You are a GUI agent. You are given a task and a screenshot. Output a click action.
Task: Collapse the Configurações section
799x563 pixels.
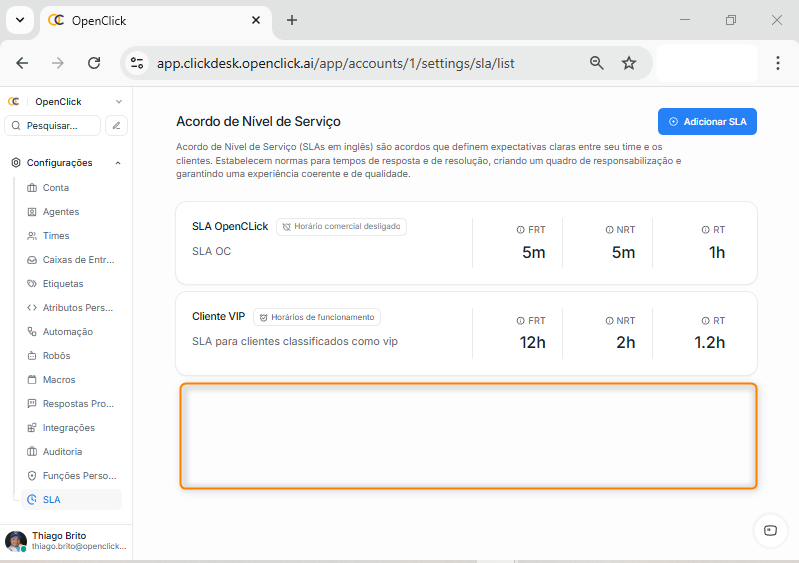(x=118, y=163)
